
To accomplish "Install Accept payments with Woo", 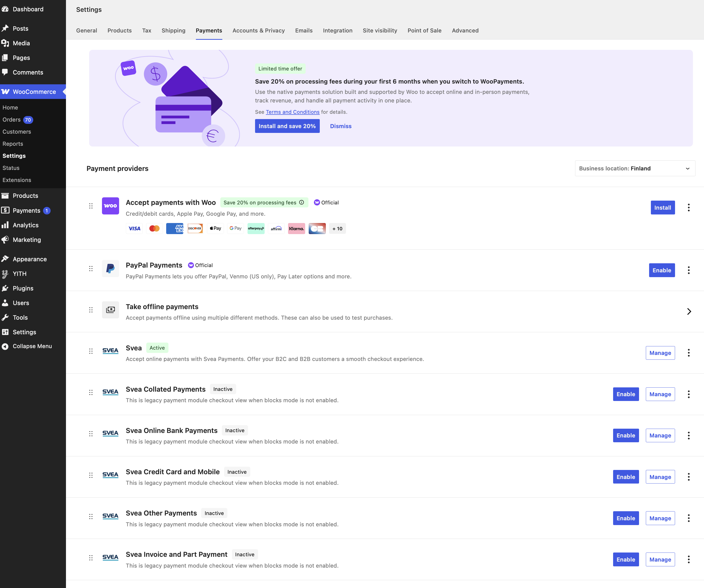I will (x=663, y=207).
